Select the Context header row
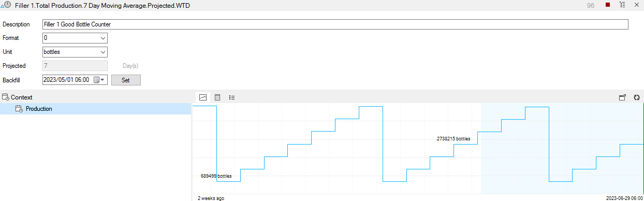644x201 pixels. (96, 97)
